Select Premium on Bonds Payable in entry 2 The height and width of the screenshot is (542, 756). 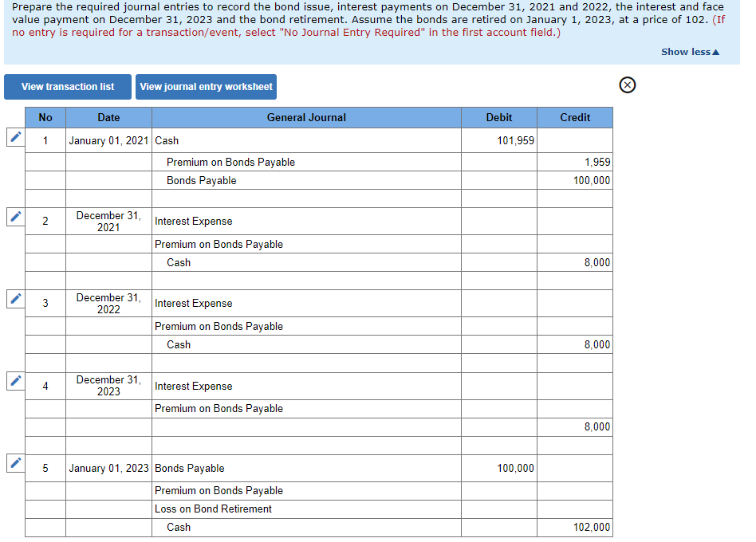[306, 244]
